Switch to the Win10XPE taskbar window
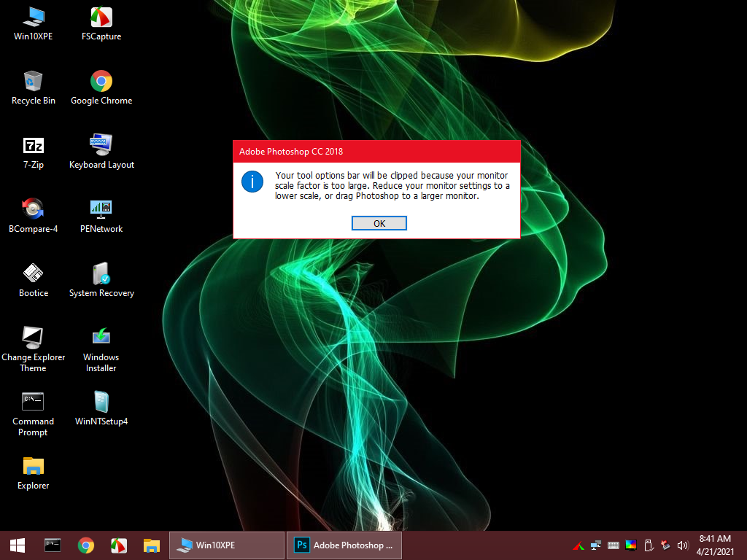The image size is (747, 560). coord(227,545)
